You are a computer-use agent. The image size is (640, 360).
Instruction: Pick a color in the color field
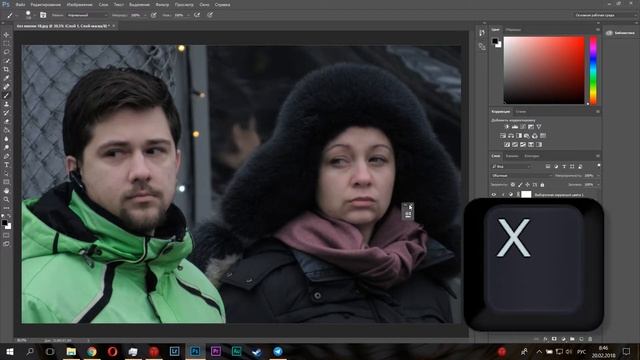click(x=544, y=70)
